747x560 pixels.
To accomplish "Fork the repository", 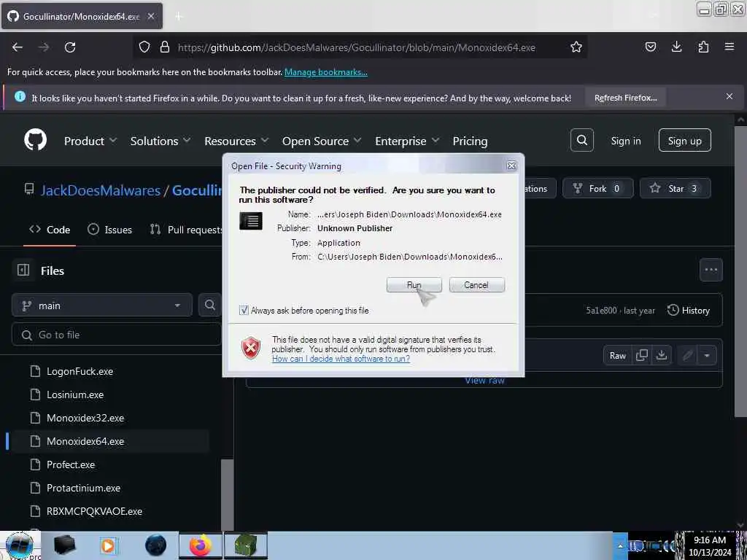I will click(x=598, y=189).
